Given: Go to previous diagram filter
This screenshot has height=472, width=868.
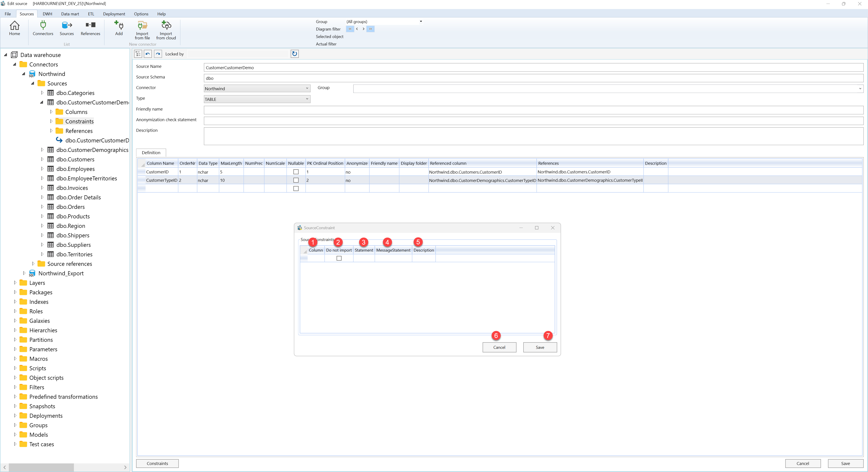Looking at the screenshot, I should tap(357, 29).
